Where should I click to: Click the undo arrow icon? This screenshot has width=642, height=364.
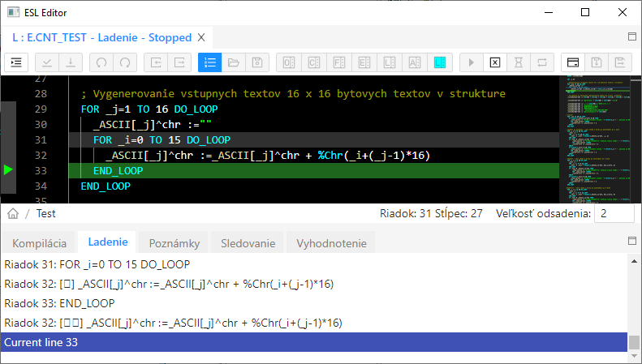[x=101, y=62]
